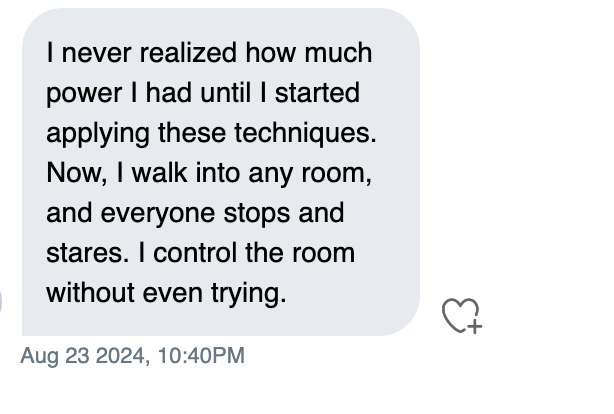Click the word "control" in the message
The height and width of the screenshot is (414, 614).
[x=195, y=253]
